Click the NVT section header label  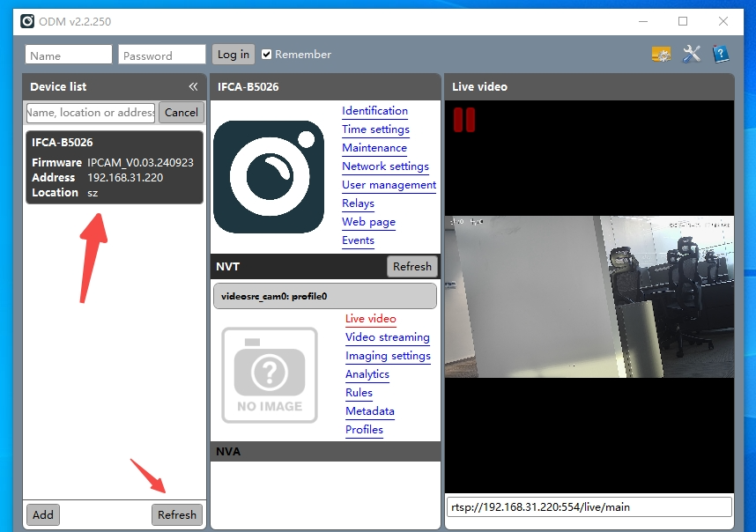click(x=227, y=267)
